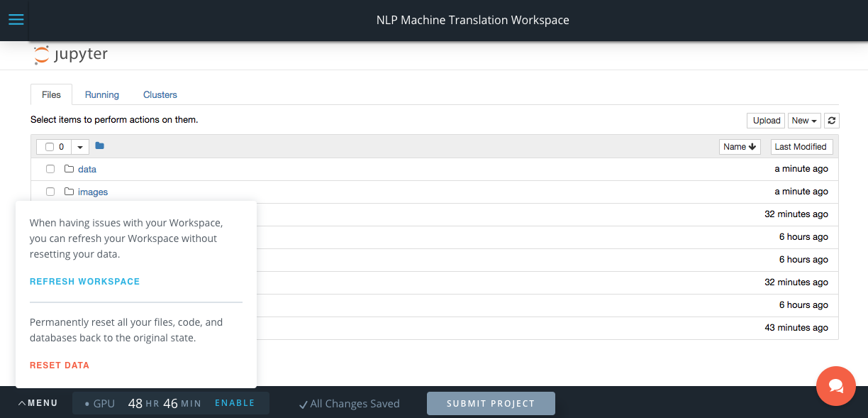Click Reset Data link

tap(60, 365)
